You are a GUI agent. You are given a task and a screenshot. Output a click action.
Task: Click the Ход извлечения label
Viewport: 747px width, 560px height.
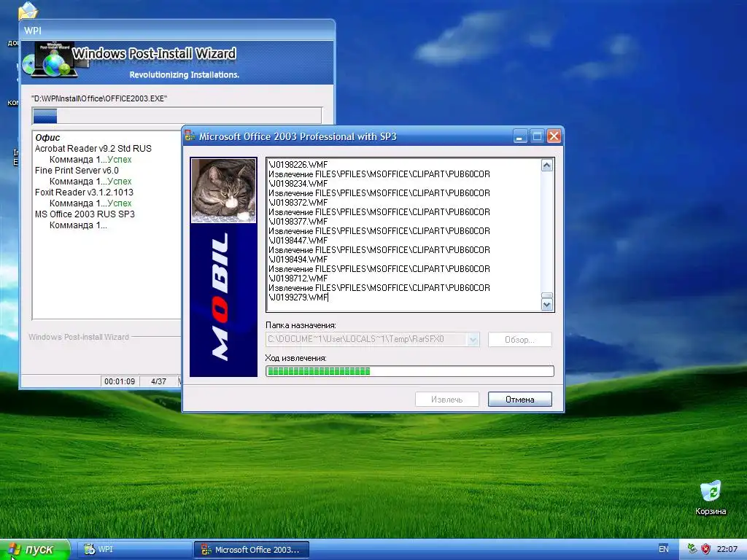(296, 358)
